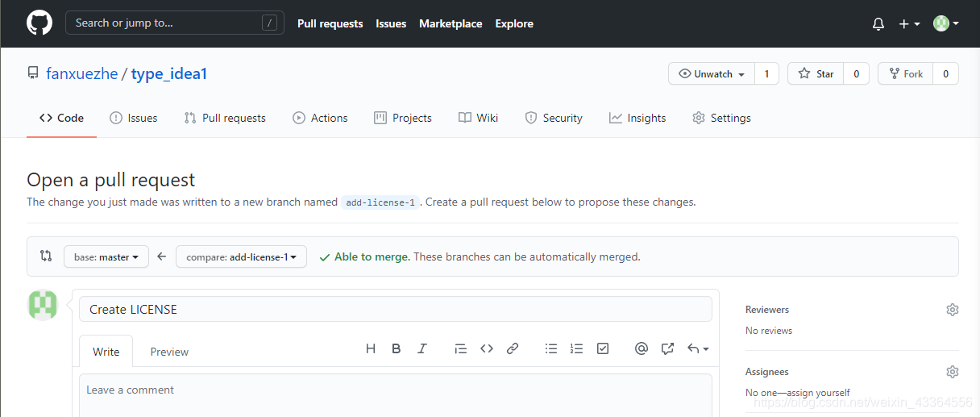Image resolution: width=980 pixels, height=417 pixels.
Task: Click the user avatar beside title
Action: pyautogui.click(x=43, y=305)
